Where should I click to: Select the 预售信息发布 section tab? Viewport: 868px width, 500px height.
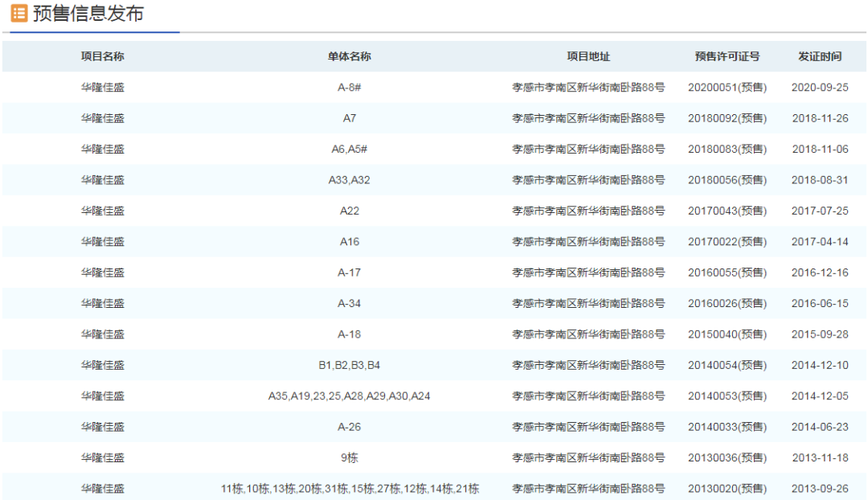point(88,14)
